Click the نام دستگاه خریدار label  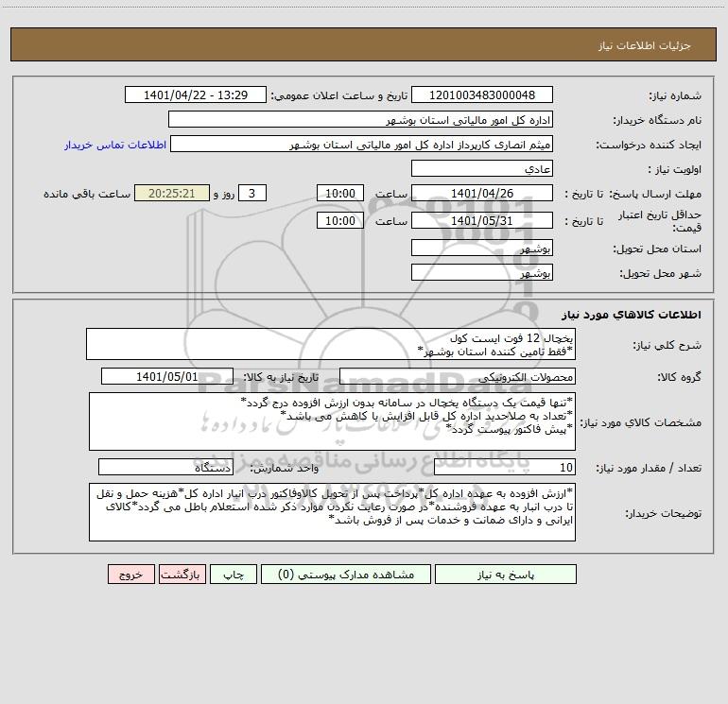click(x=657, y=121)
